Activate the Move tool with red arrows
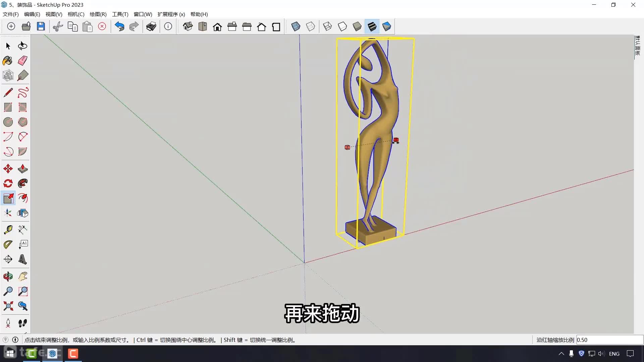The image size is (644, 362). (8, 169)
